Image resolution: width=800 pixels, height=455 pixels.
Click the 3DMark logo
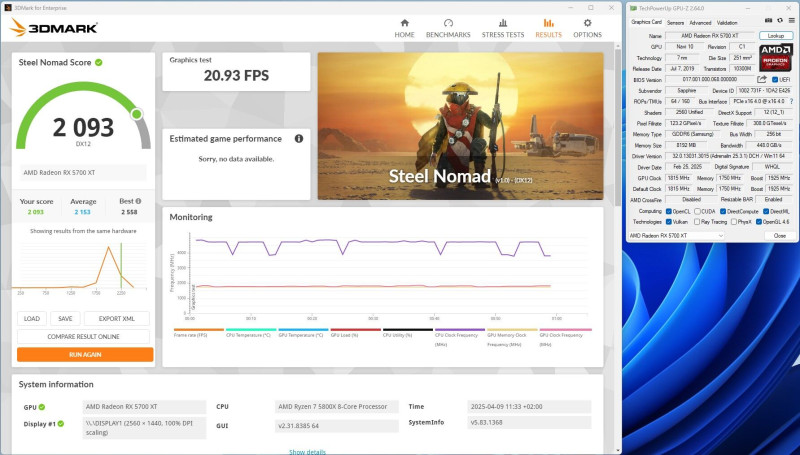pyautogui.click(x=54, y=28)
